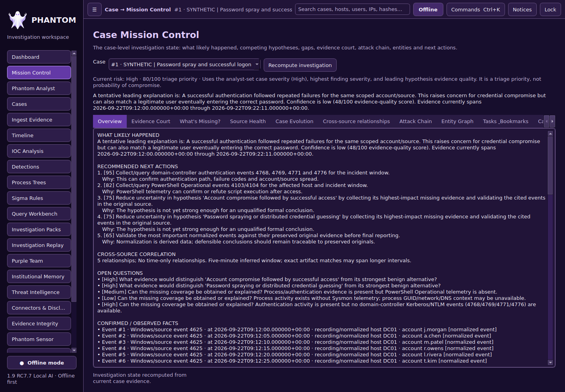565x392 pixels.
Task: Open Process Trees from sidebar
Action: 39,182
